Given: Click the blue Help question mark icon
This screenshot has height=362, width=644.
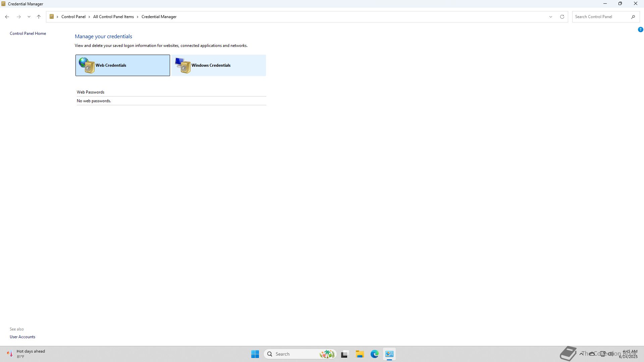Looking at the screenshot, I should coord(640,29).
